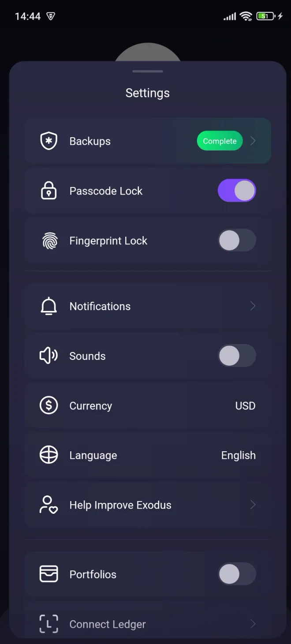Click the Sounds speaker icon
Image resolution: width=291 pixels, height=644 pixels.
(48, 356)
